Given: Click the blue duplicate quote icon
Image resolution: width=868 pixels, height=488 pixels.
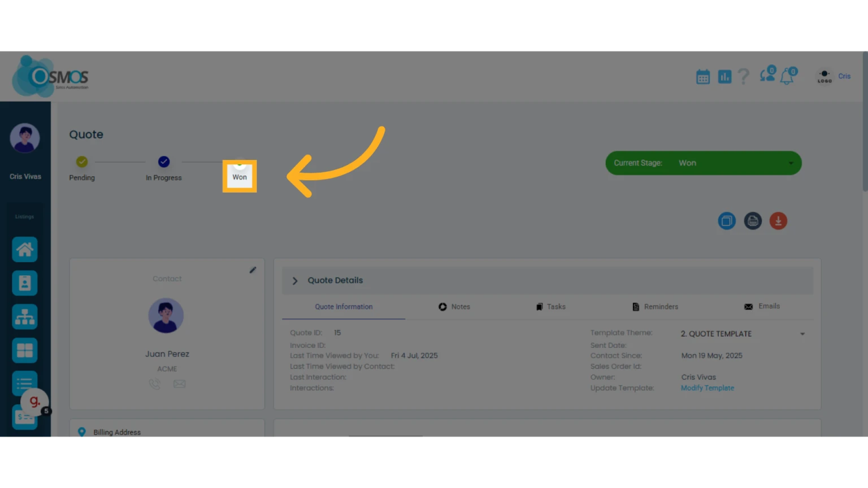Looking at the screenshot, I should tap(727, 221).
